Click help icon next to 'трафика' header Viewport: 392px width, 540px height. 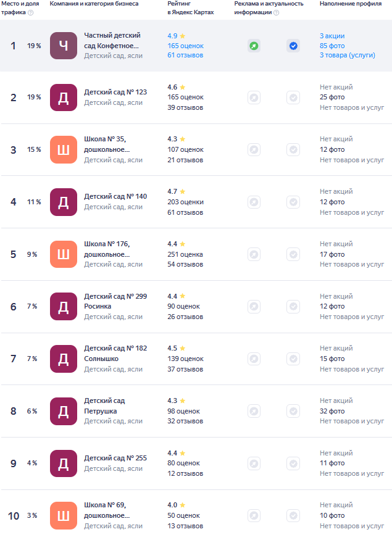pos(30,13)
